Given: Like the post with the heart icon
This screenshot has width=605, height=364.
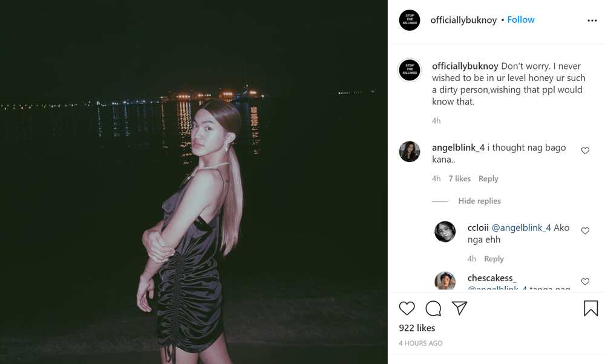Looking at the screenshot, I should (407, 308).
